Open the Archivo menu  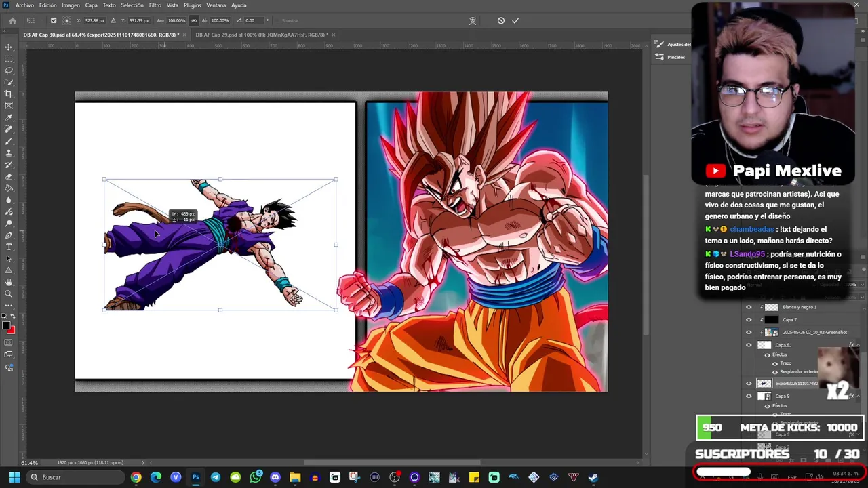(24, 5)
